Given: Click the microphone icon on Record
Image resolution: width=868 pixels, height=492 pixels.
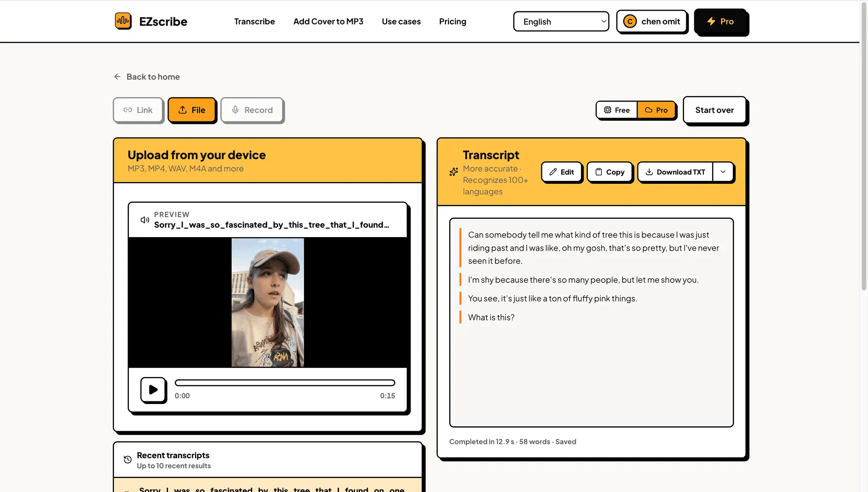Looking at the screenshot, I should coord(235,110).
